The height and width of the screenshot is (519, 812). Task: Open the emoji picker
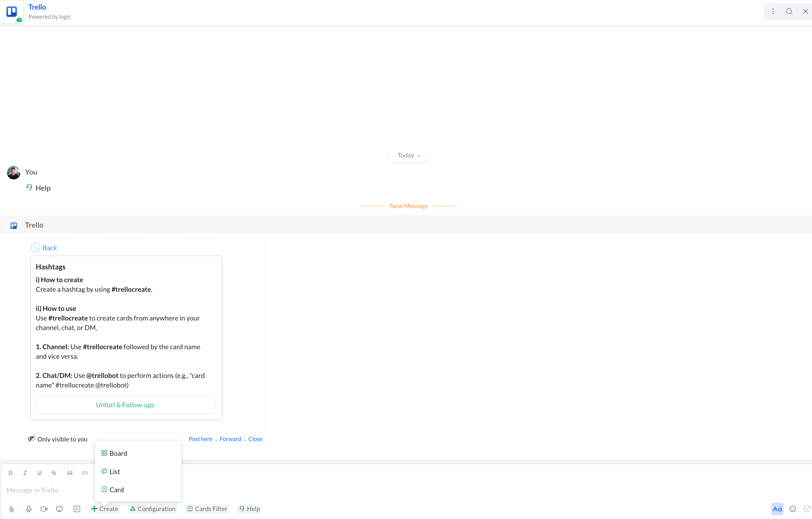tap(793, 509)
